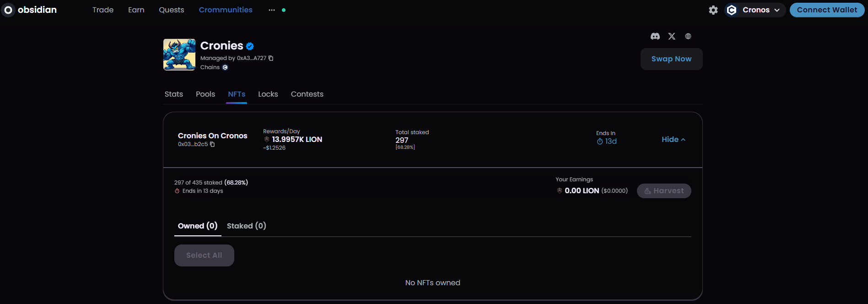This screenshot has width=868, height=304.
Task: Click the Swap Now button
Action: (x=671, y=59)
